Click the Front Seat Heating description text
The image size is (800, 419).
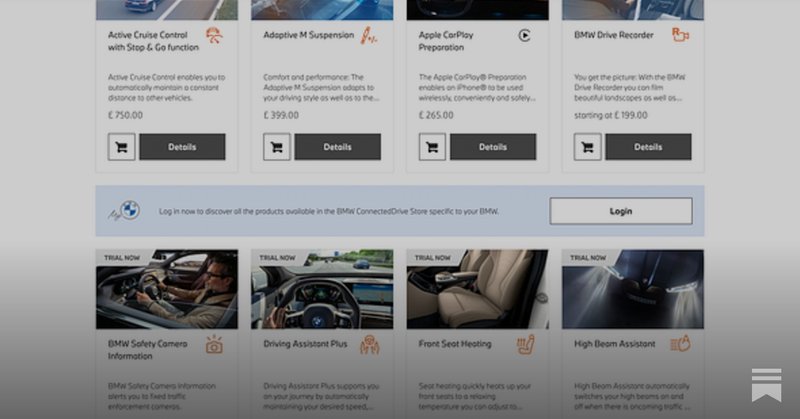coord(474,396)
